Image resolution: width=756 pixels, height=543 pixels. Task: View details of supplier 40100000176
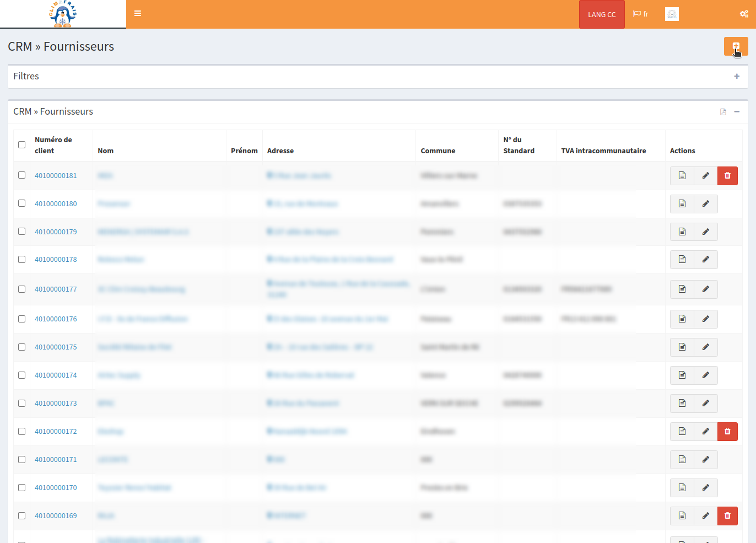click(x=682, y=319)
